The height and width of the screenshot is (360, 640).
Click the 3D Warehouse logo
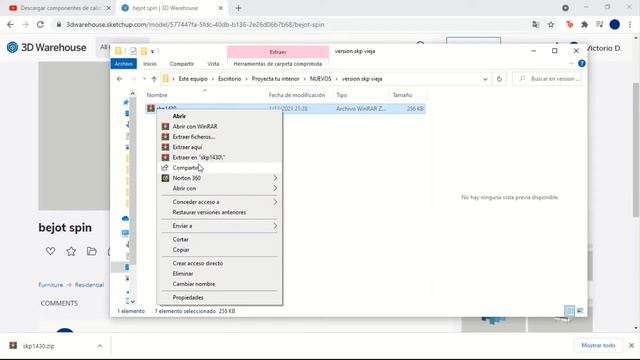coord(47,47)
